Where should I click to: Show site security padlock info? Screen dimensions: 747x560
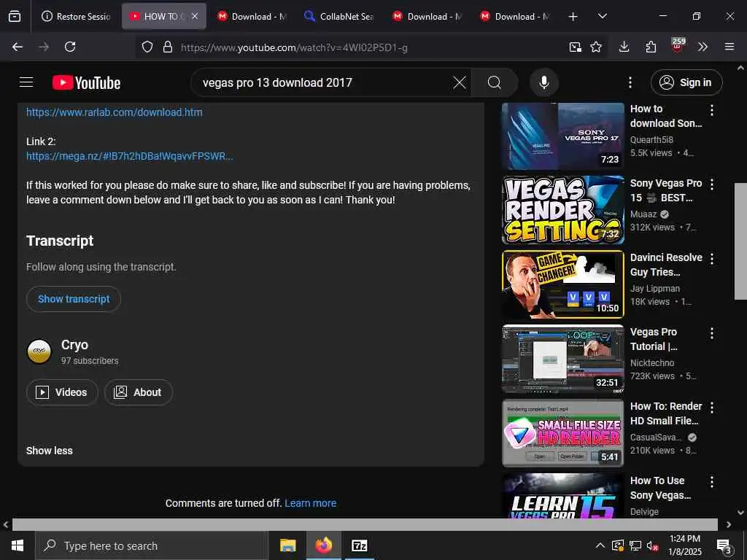tap(168, 47)
